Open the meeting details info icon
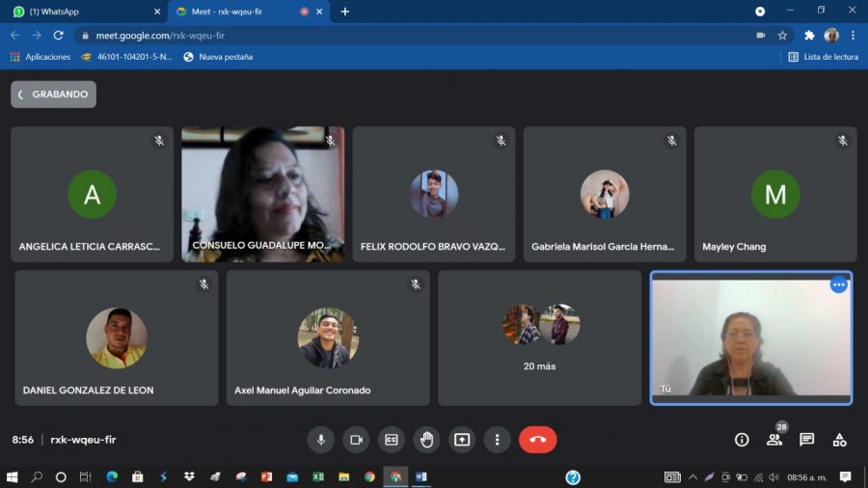Viewport: 868px width, 488px height. [x=742, y=440]
